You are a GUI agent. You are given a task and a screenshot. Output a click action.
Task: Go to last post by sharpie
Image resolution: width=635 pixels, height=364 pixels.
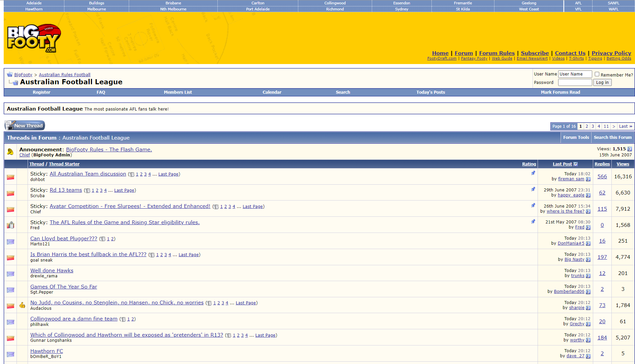point(588,308)
